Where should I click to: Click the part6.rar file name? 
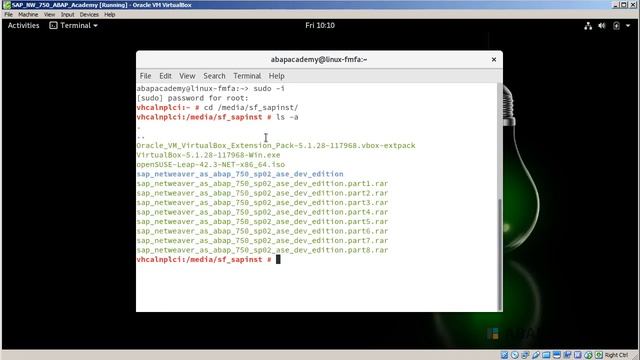[x=262, y=231]
